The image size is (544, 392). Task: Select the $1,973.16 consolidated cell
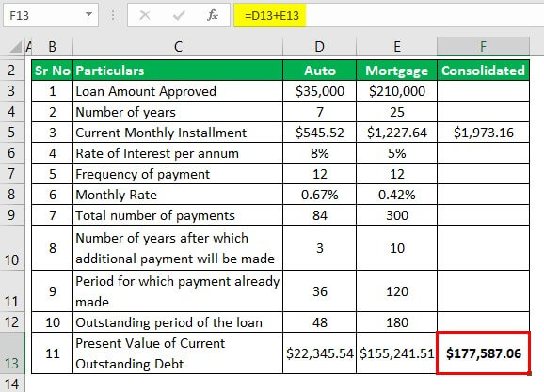coord(483,133)
